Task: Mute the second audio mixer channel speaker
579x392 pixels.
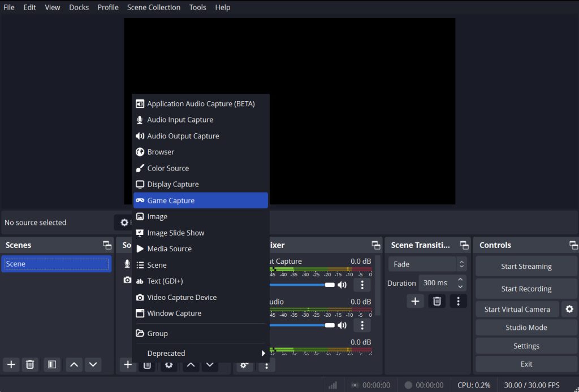Action: (342, 325)
